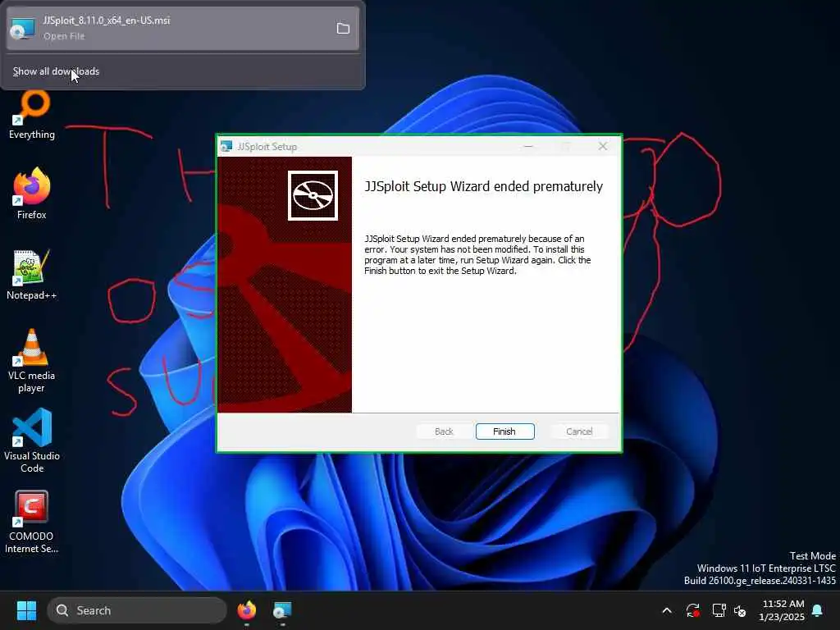Open the notifications bell icon

point(818,610)
